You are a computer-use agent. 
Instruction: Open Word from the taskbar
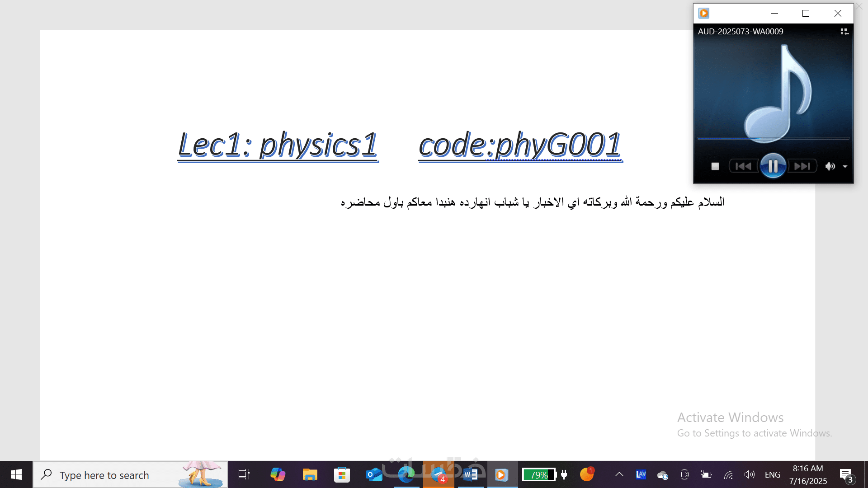click(471, 474)
